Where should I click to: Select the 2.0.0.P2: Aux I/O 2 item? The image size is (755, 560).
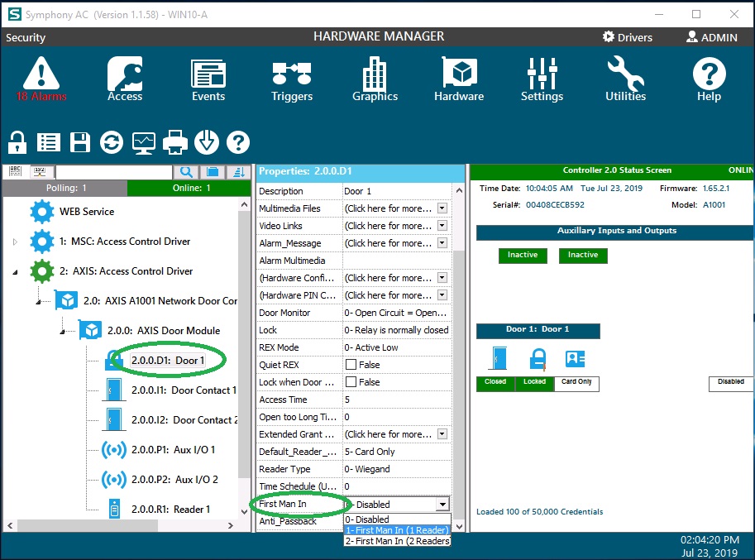[x=174, y=480]
